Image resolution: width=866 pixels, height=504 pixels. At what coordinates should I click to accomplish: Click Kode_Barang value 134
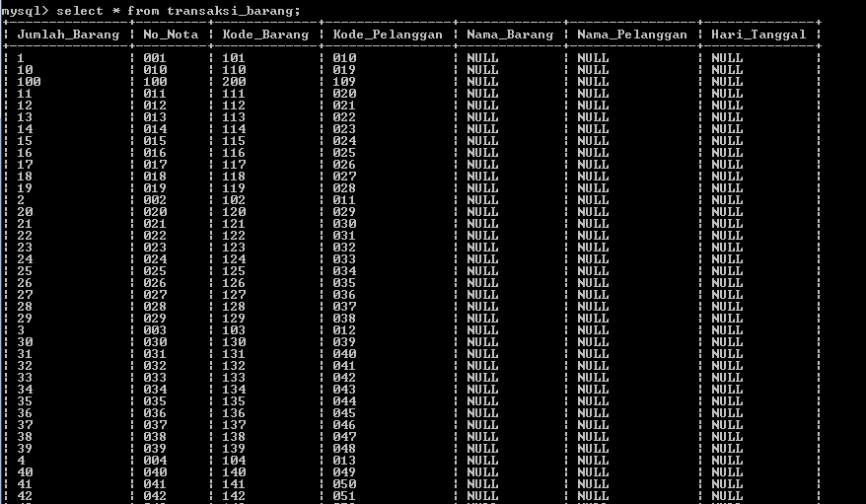pyautogui.click(x=234, y=390)
